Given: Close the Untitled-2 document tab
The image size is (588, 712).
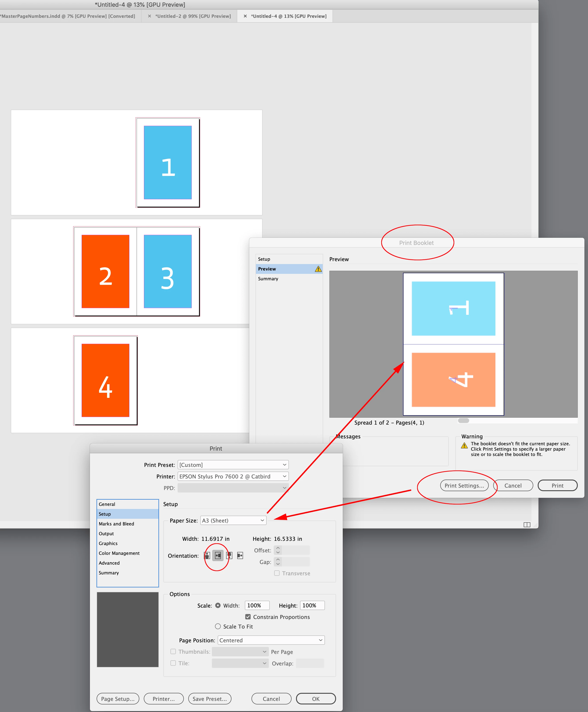Looking at the screenshot, I should (x=149, y=16).
